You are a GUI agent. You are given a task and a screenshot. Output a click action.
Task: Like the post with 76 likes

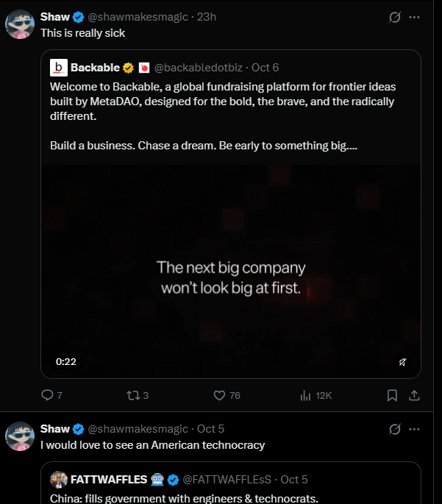pyautogui.click(x=227, y=395)
